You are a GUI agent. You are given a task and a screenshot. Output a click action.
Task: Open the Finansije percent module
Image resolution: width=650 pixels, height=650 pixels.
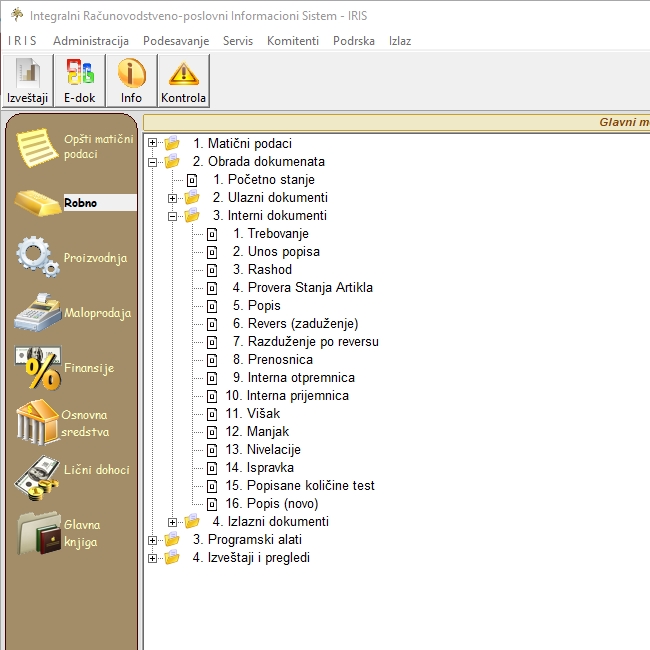[65, 368]
